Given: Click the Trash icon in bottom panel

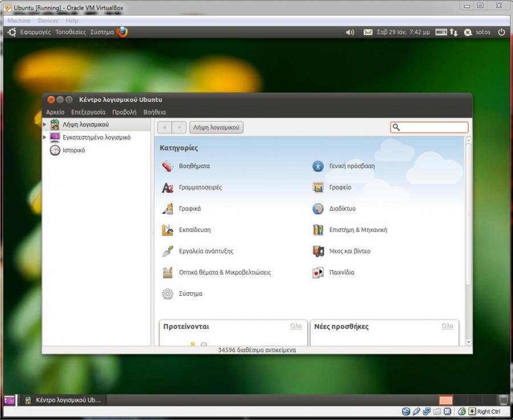Looking at the screenshot, I should (x=503, y=399).
